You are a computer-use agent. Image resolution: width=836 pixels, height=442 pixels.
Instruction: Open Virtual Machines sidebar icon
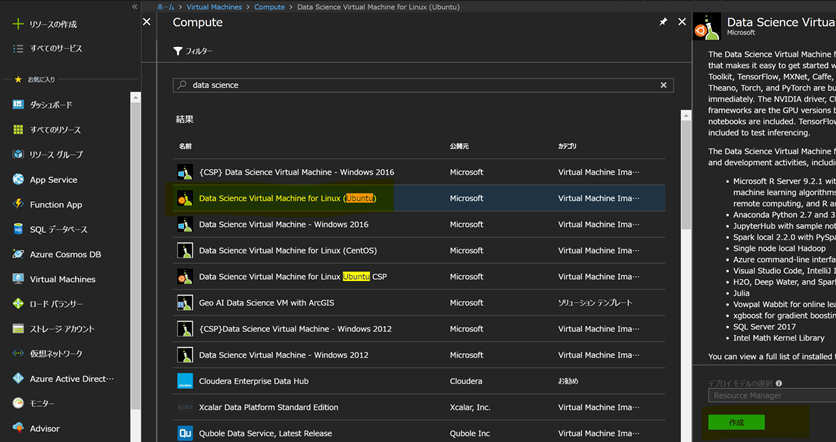click(x=18, y=279)
